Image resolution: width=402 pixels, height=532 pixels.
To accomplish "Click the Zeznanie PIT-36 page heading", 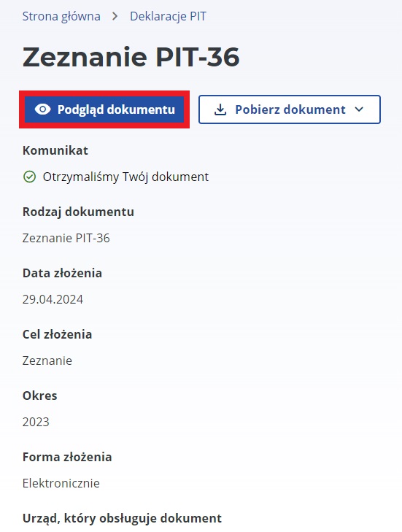I will coord(131,57).
